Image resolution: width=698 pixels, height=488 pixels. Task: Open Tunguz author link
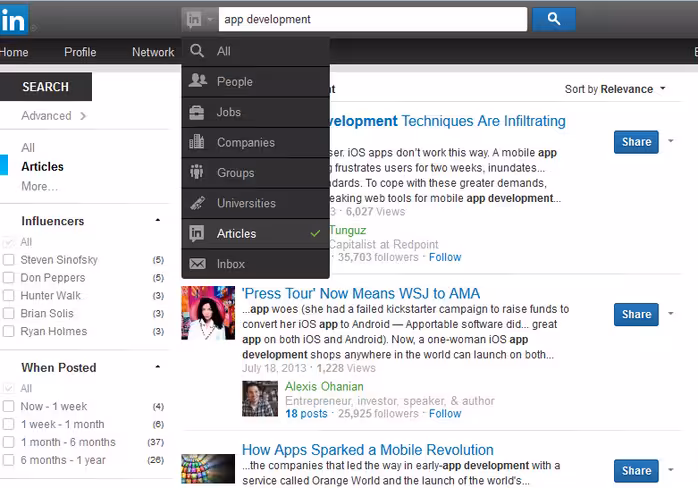pyautogui.click(x=348, y=230)
